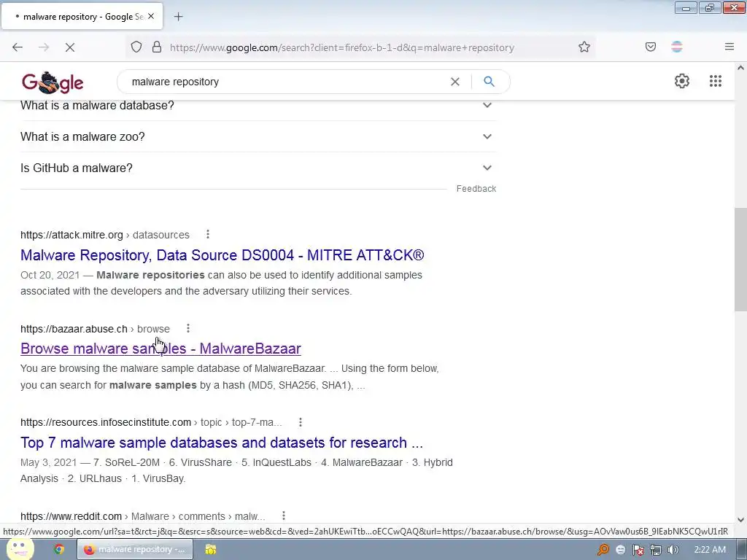Open options for the MITRE result
This screenshot has width=747, height=560.
(x=207, y=234)
